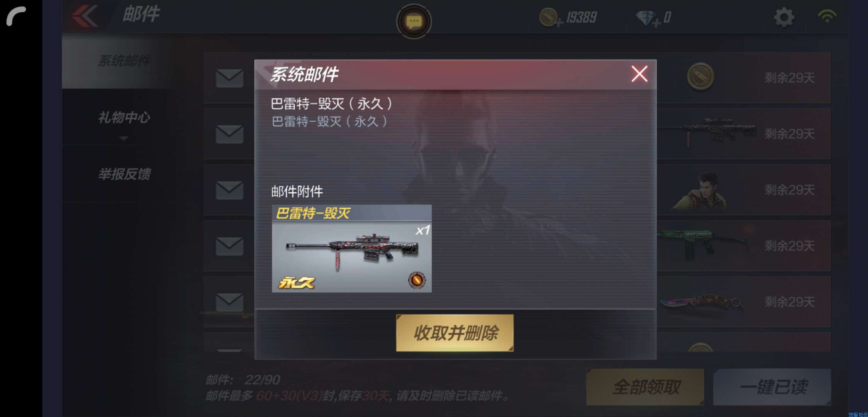Open settings with the gear icon
868x417 pixels.
784,17
